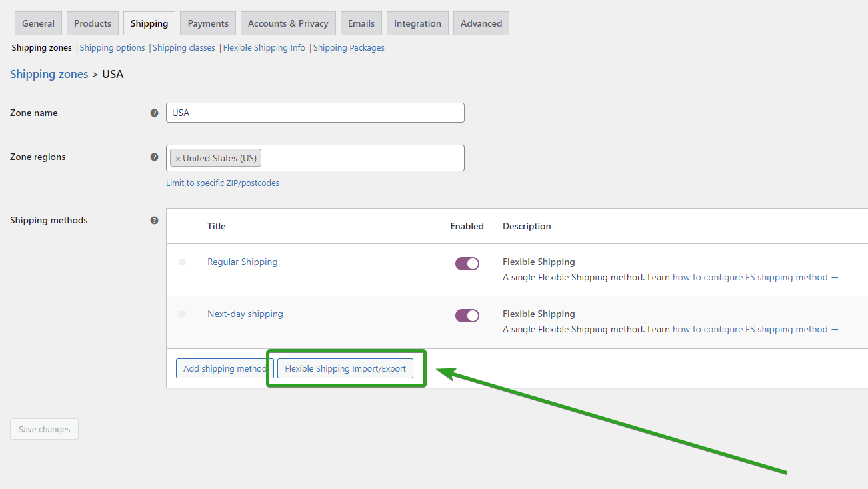Disable the Next-day shipping toggle

tap(467, 316)
